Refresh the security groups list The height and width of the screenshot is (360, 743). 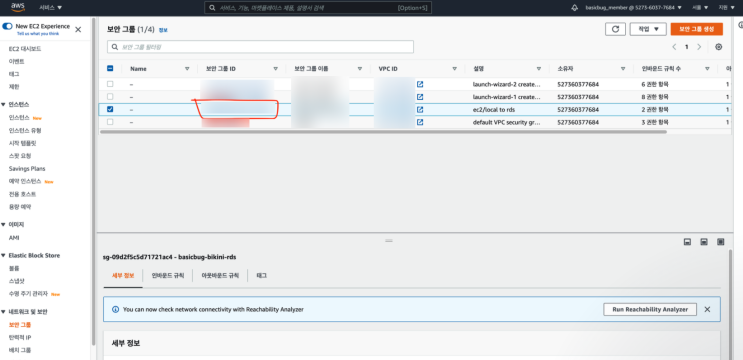click(x=615, y=29)
